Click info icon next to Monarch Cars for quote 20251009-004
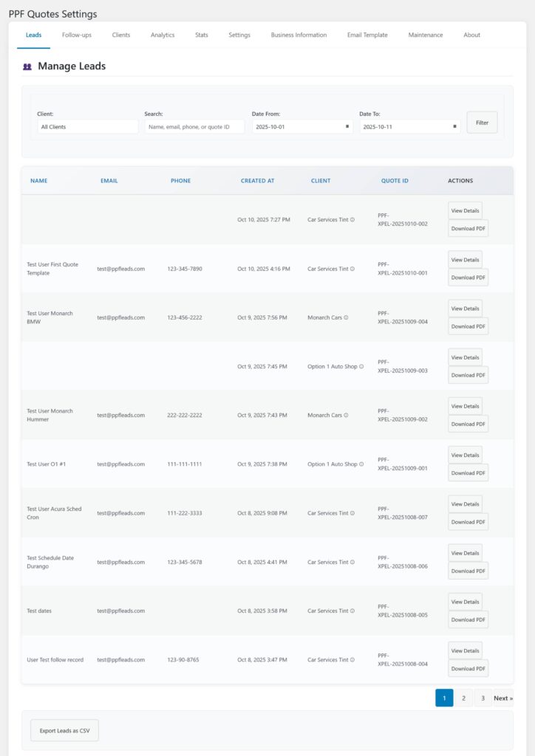The width and height of the screenshot is (535, 756). click(346, 317)
